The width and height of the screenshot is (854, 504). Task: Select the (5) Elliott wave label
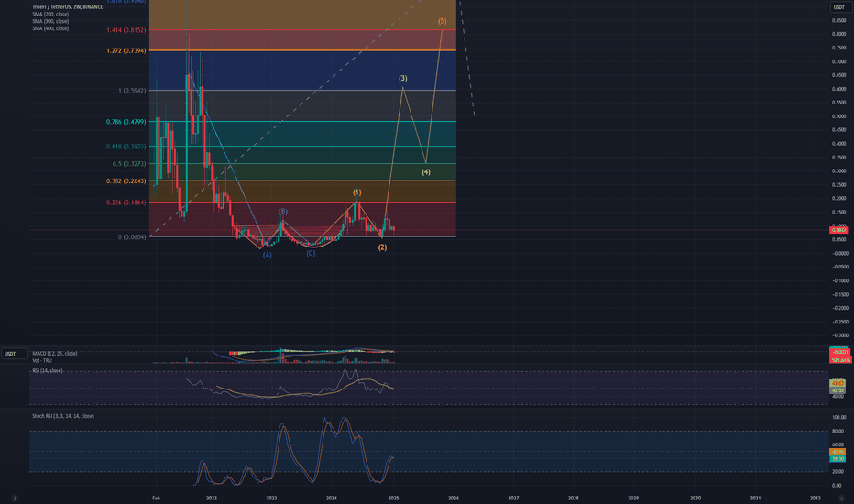click(x=443, y=21)
